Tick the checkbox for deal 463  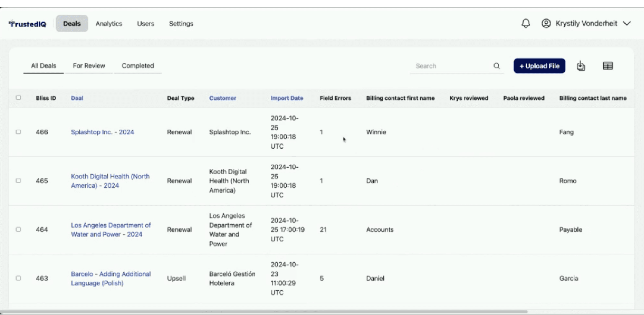18,278
